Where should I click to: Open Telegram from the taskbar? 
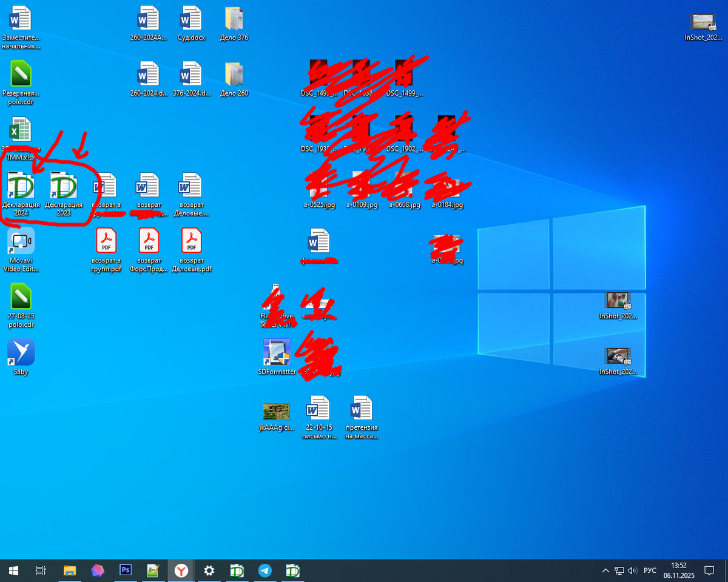[x=265, y=570]
